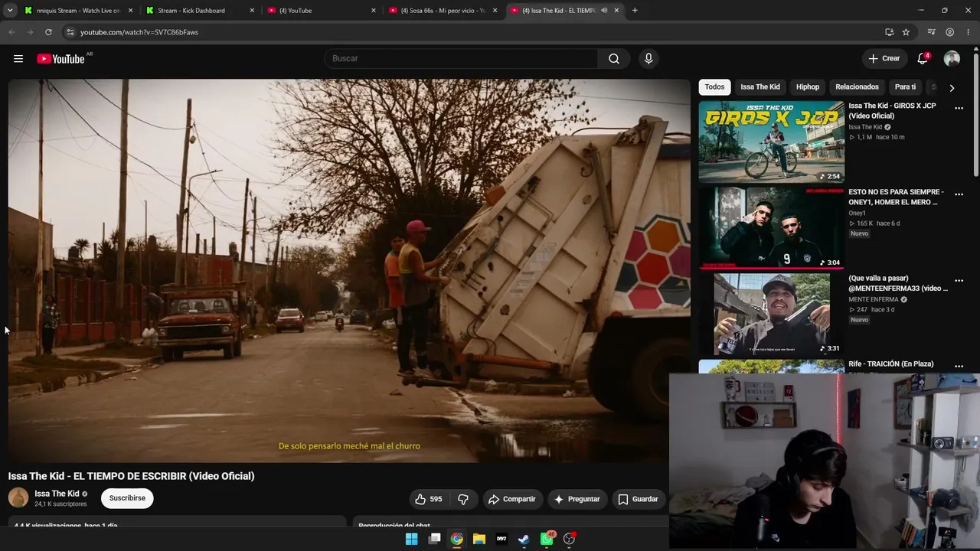Select the Todos filter chip
Viewport: 980px width, 551px height.
coord(714,87)
